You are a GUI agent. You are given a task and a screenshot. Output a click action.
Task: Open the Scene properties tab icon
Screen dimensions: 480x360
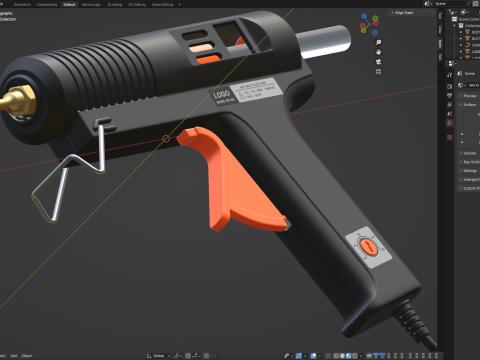click(449, 114)
